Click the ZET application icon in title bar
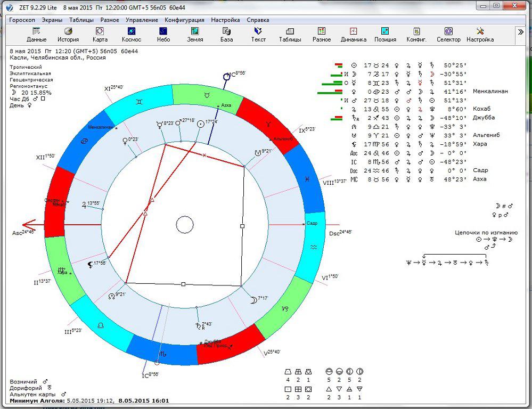The width and height of the screenshot is (532, 409). tap(10, 7)
